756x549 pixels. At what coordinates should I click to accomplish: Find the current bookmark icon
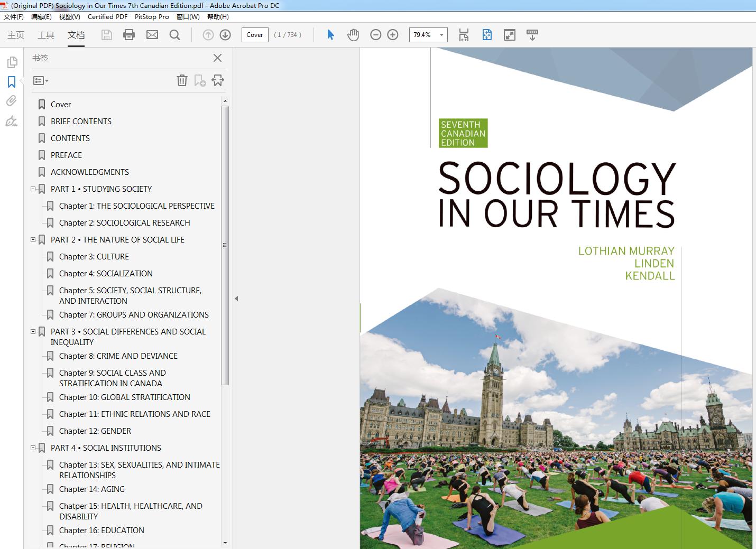(218, 80)
